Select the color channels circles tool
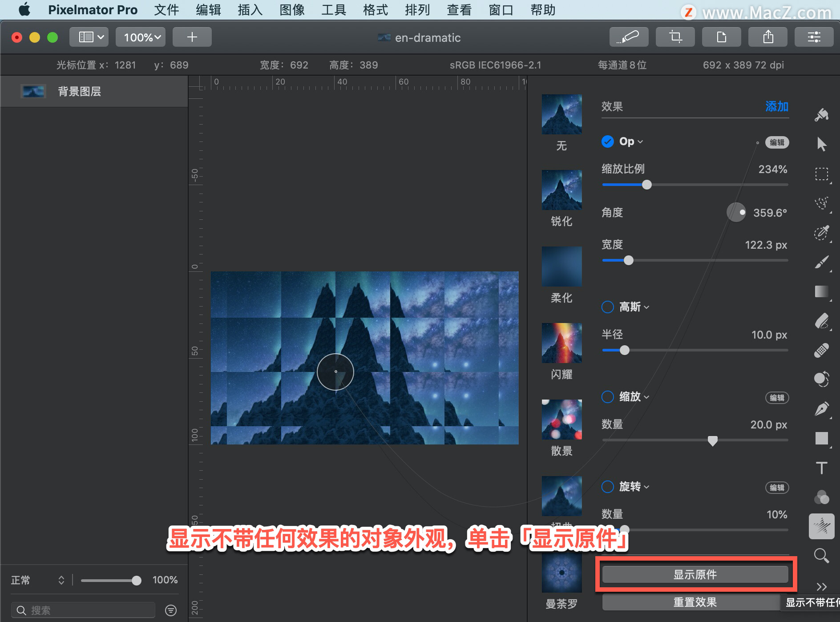Viewport: 840px width, 622px height. (821, 497)
